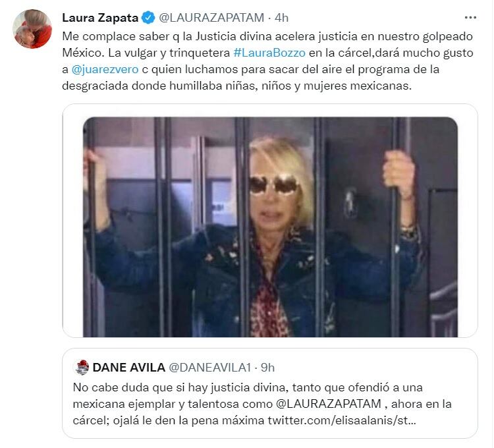Click the blue verified badge
The image size is (494, 448).
[x=148, y=18]
